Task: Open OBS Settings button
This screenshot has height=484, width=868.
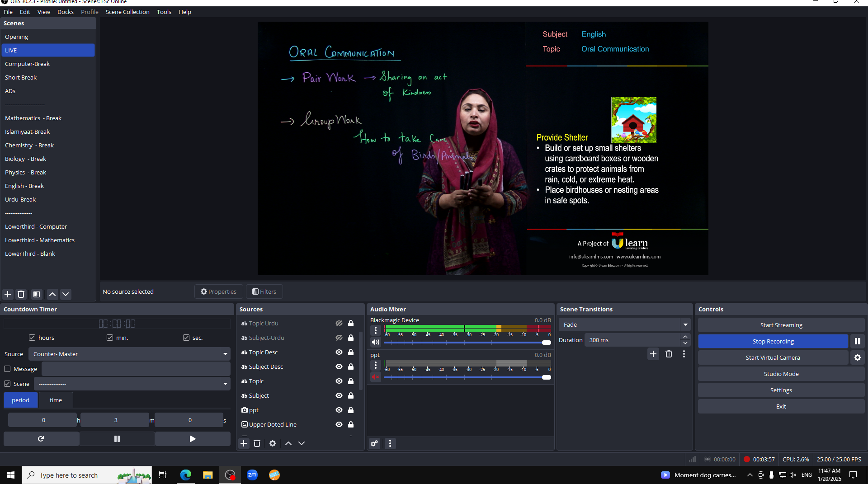Action: point(781,390)
